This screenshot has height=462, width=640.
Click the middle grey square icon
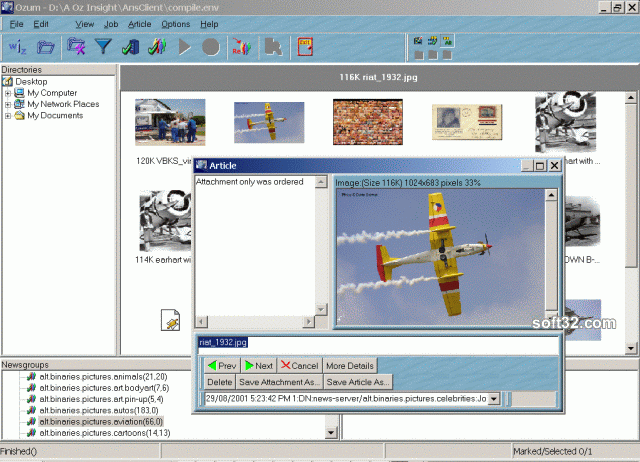(x=433, y=55)
